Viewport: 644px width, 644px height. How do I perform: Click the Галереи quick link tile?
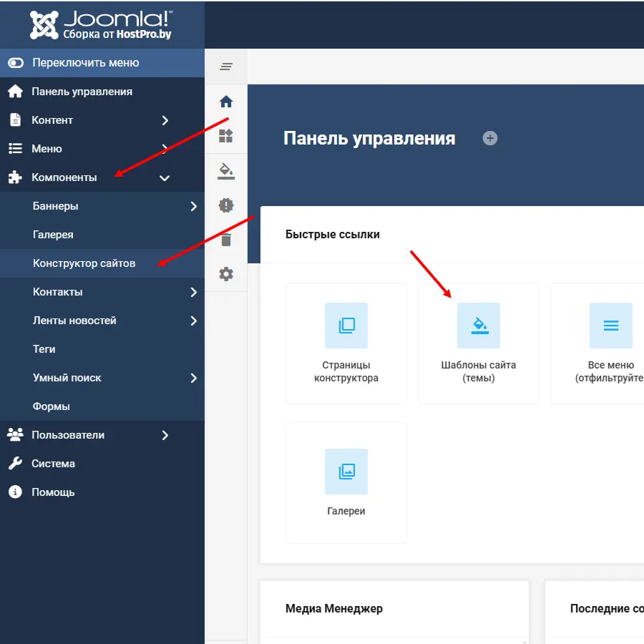point(346,483)
